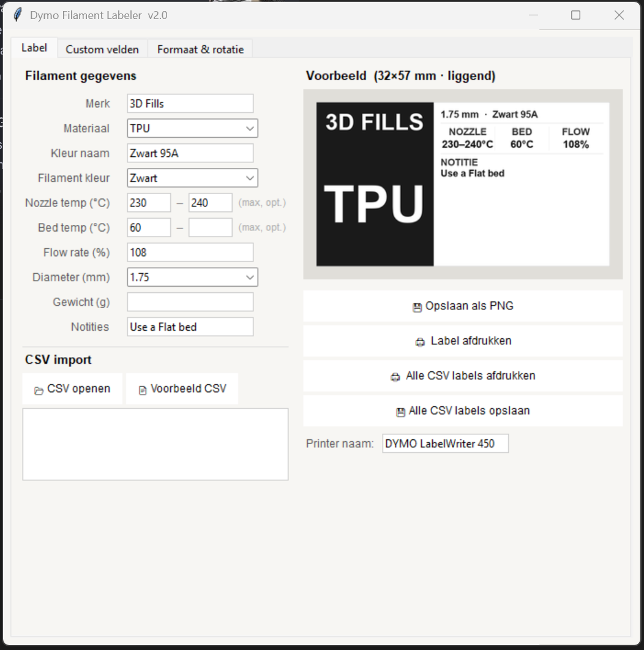Click the label preview image

[463, 184]
